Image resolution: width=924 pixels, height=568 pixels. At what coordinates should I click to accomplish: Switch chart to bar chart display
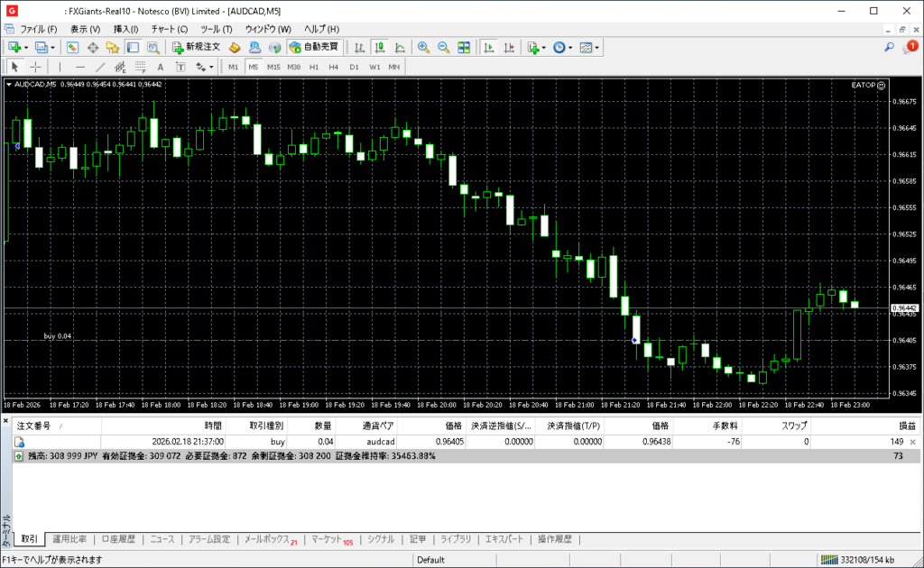point(359,47)
